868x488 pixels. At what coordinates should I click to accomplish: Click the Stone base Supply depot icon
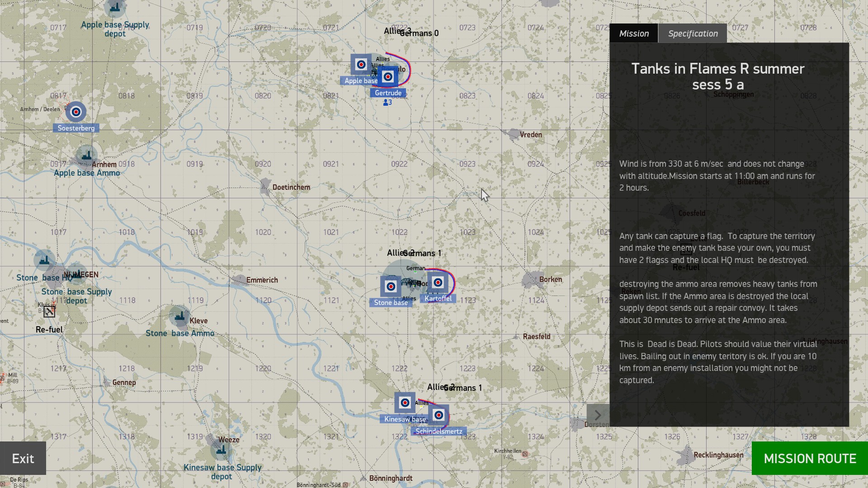tap(77, 274)
